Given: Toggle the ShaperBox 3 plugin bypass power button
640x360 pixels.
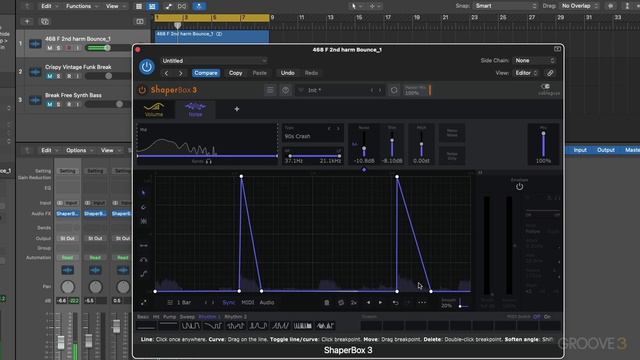Looking at the screenshot, I should (x=147, y=67).
